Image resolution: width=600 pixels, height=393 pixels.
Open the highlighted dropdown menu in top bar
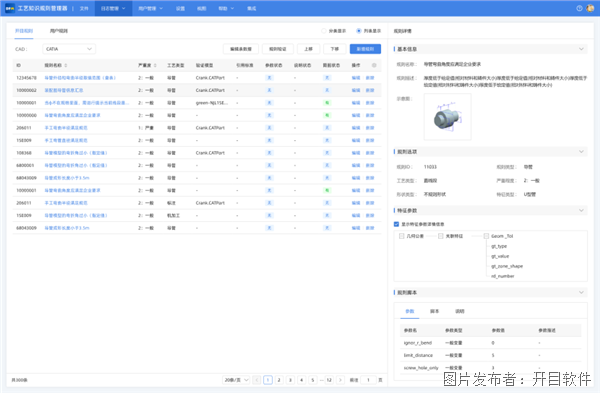coord(113,8)
